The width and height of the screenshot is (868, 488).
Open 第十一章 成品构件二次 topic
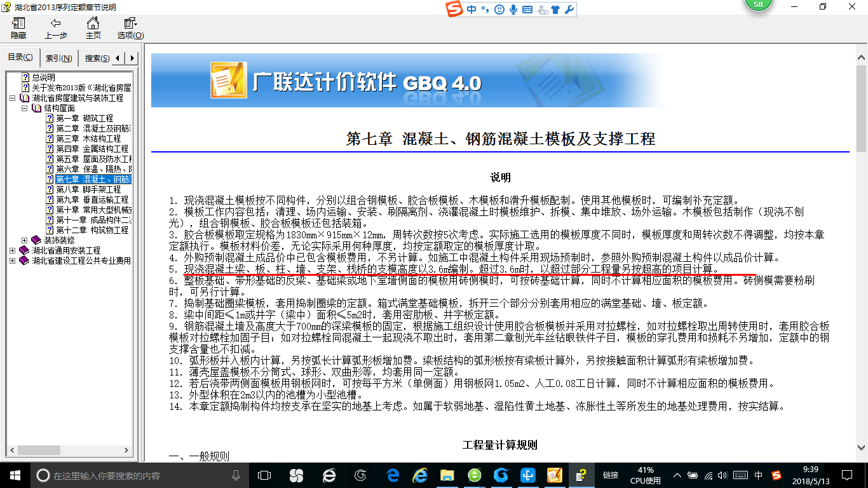93,220
